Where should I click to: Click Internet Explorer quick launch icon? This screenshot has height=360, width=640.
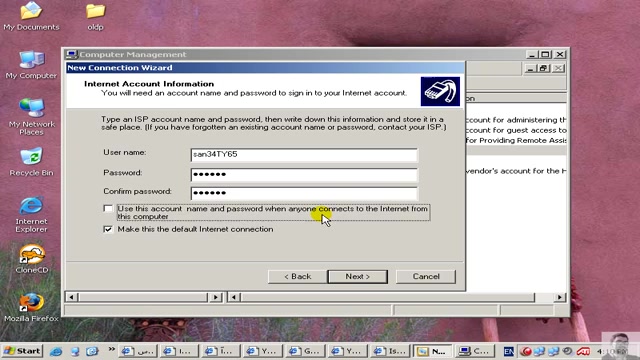click(x=56, y=351)
